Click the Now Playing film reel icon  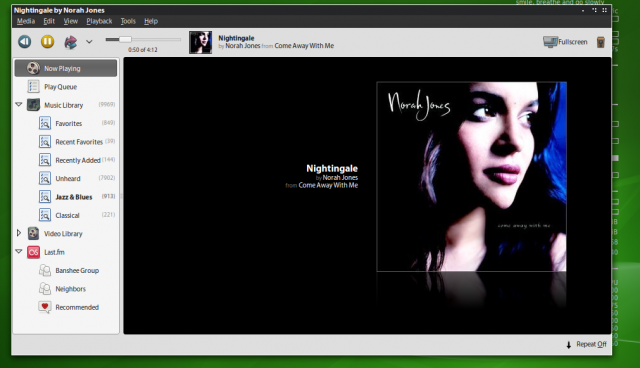(33, 68)
